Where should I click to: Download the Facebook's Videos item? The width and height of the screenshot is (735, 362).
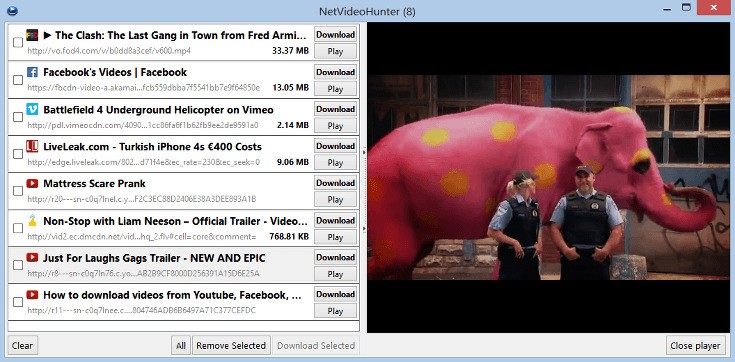tap(335, 72)
